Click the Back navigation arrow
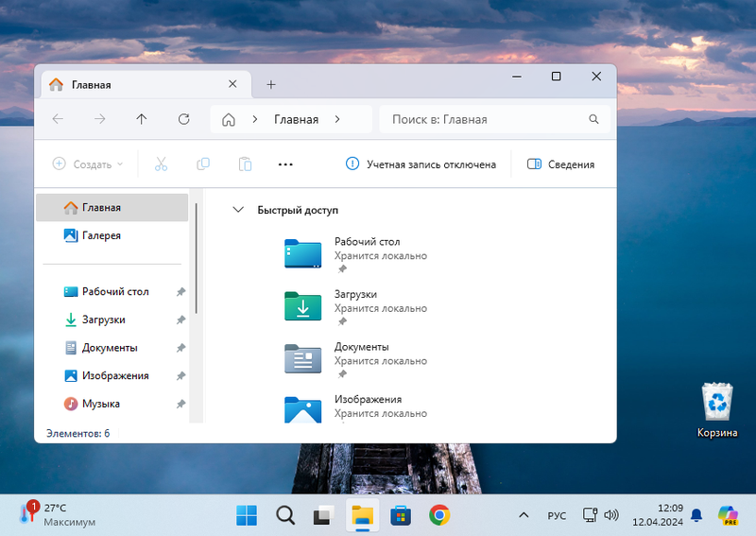This screenshot has height=536, width=756. click(x=58, y=119)
